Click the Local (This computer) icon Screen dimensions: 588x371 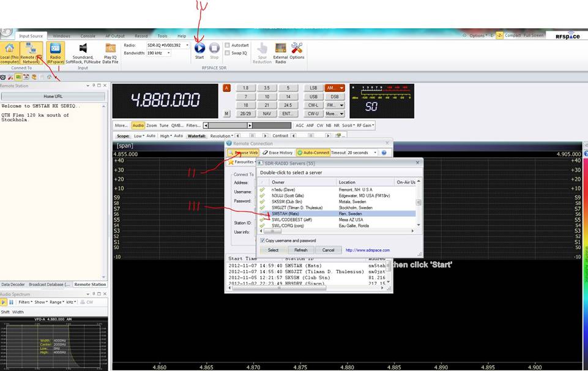tap(10, 53)
